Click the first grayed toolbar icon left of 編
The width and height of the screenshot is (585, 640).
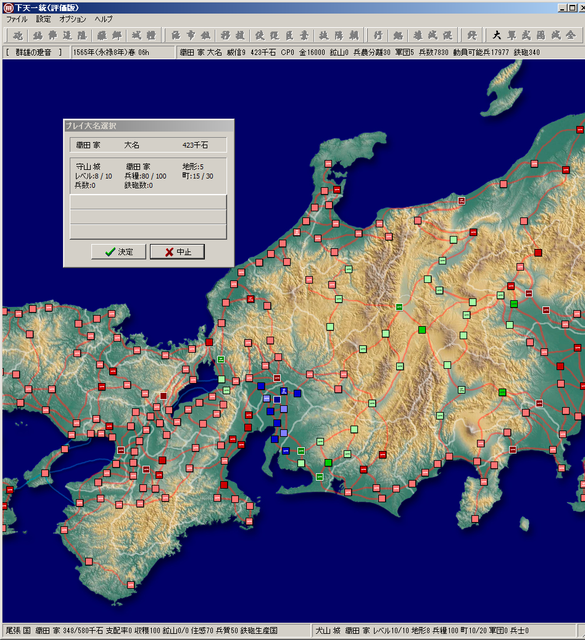click(18, 36)
